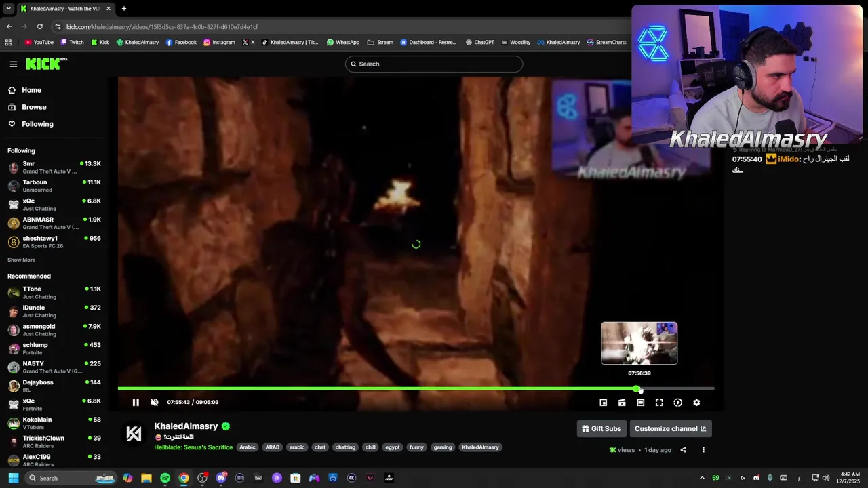The image size is (868, 488).
Task: Toggle picture-in-picture mode in player
Action: 604,403
